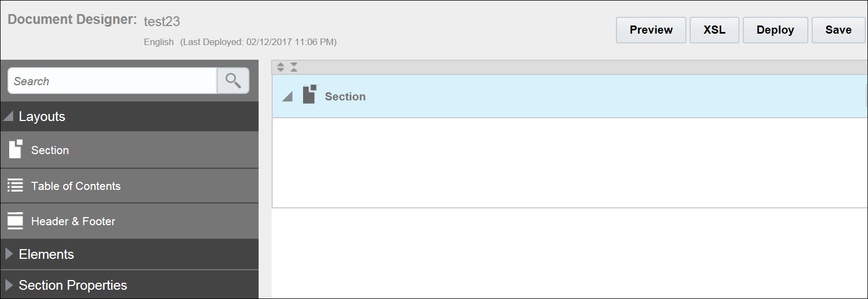The image size is (868, 299).
Task: Choose the Section label in Layouts list
Action: point(50,150)
